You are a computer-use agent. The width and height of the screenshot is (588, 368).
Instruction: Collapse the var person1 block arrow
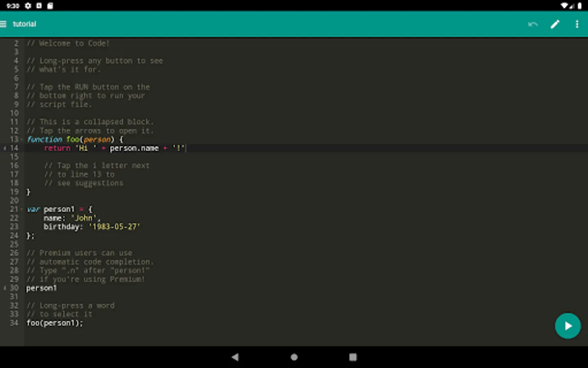[x=22, y=209]
